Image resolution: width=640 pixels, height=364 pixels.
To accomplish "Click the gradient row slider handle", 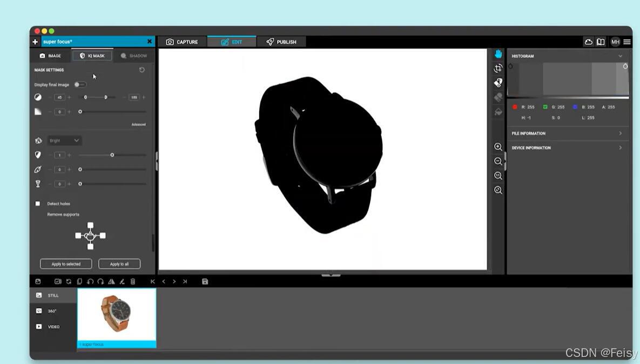I will click(80, 111).
